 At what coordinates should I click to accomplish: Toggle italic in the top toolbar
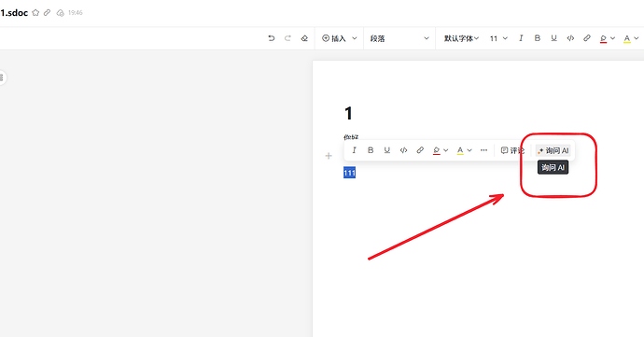coord(521,38)
